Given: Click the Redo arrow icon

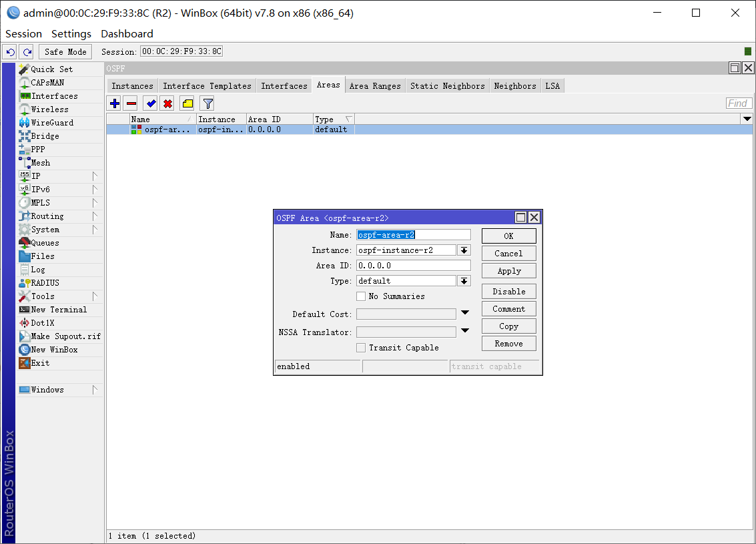Looking at the screenshot, I should [x=27, y=51].
